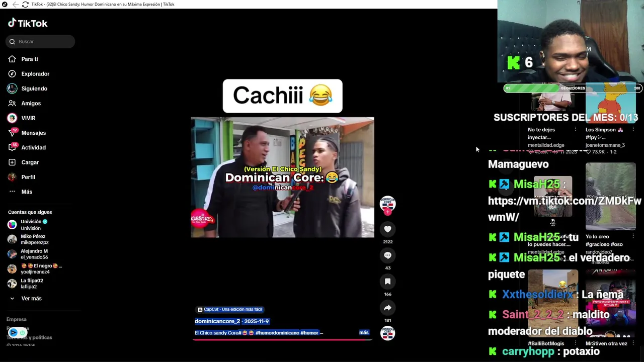Click the Cargar plus icon
This screenshot has width=644, height=362.
click(x=12, y=162)
